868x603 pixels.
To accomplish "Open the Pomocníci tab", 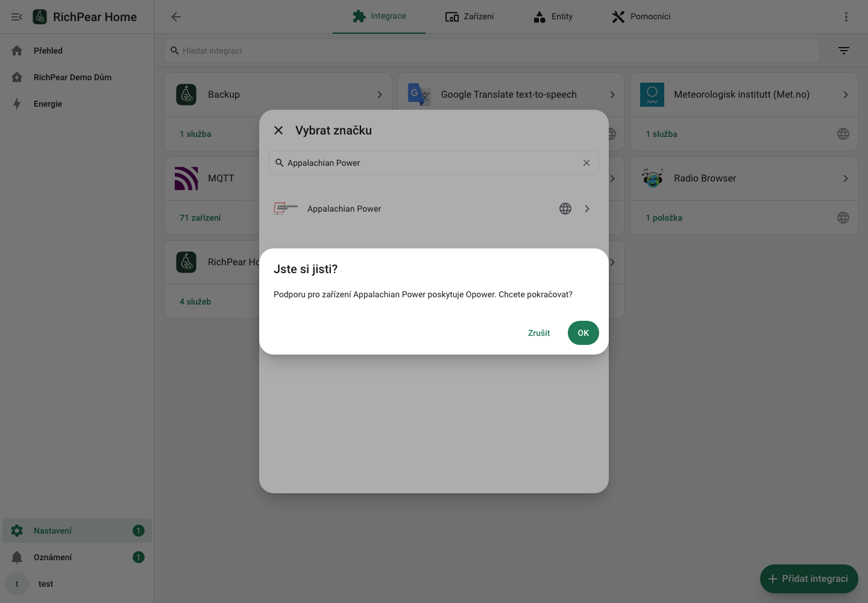I will [641, 17].
